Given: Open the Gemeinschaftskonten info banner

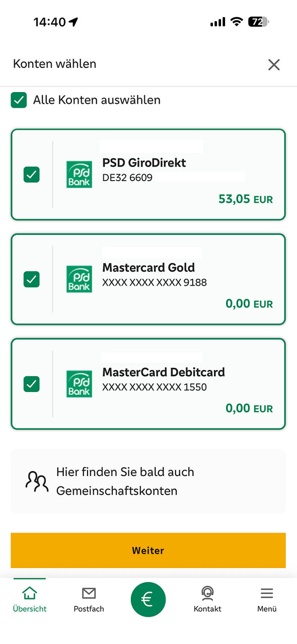Looking at the screenshot, I should tap(148, 481).
